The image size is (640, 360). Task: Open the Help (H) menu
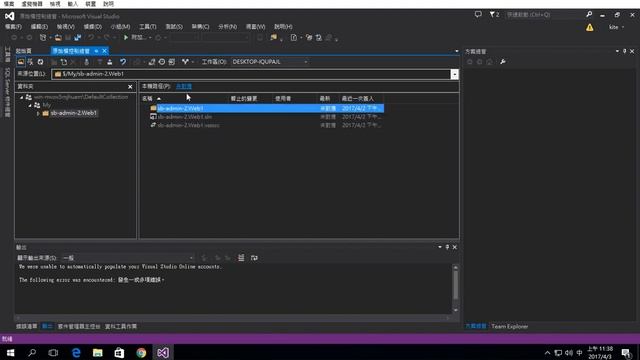[283, 27]
